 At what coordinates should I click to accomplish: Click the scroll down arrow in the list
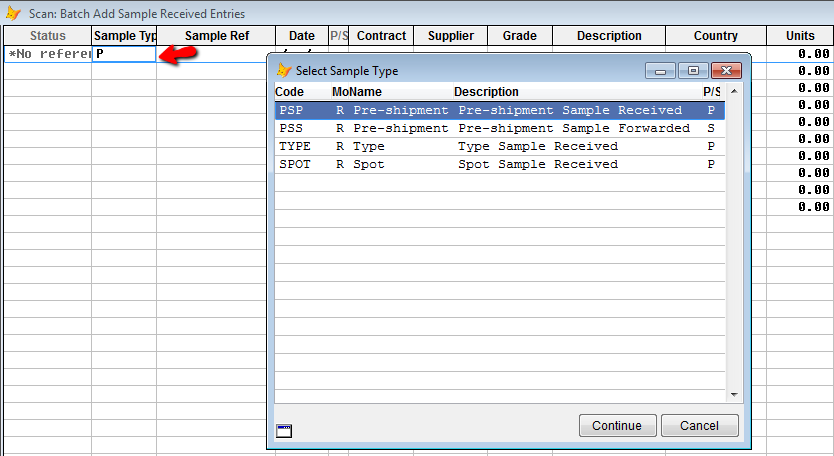(734, 395)
